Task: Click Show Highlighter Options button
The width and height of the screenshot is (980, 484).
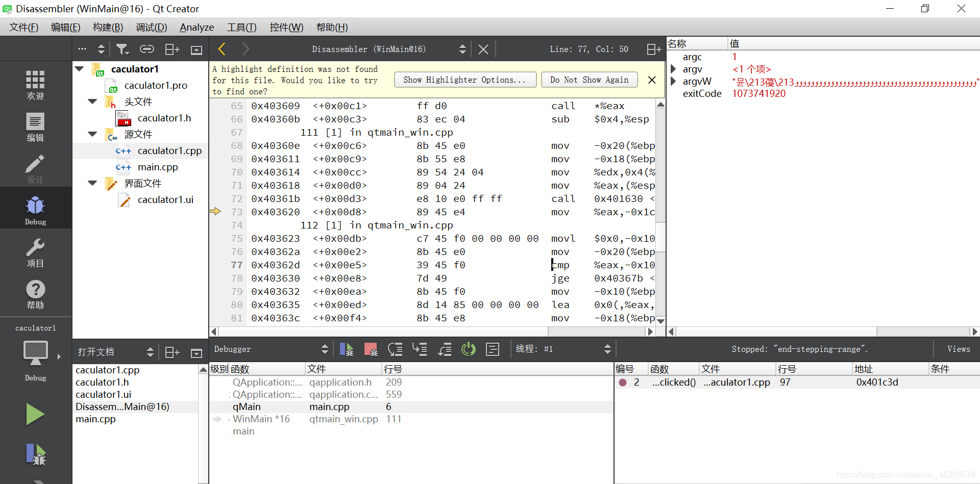Action: pyautogui.click(x=465, y=80)
